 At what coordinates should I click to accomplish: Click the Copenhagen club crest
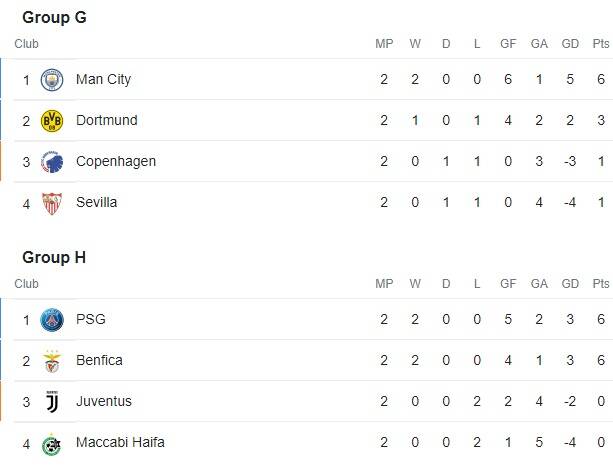tap(51, 162)
